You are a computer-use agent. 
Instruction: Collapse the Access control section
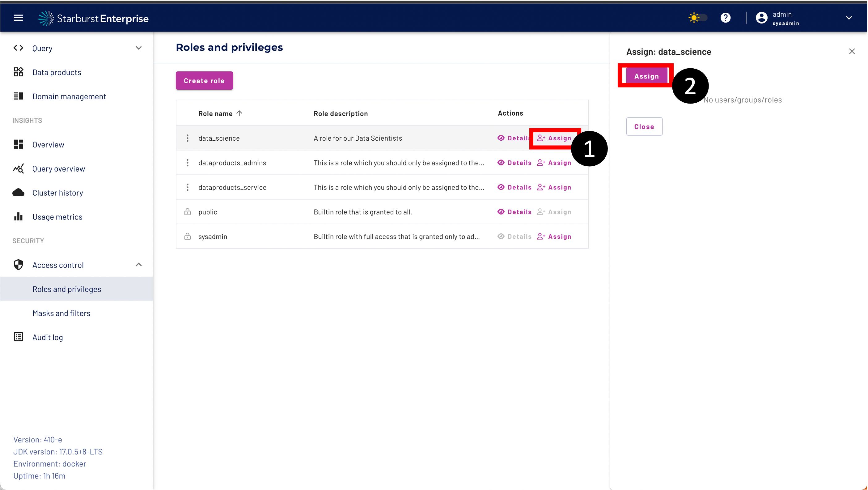[138, 265]
